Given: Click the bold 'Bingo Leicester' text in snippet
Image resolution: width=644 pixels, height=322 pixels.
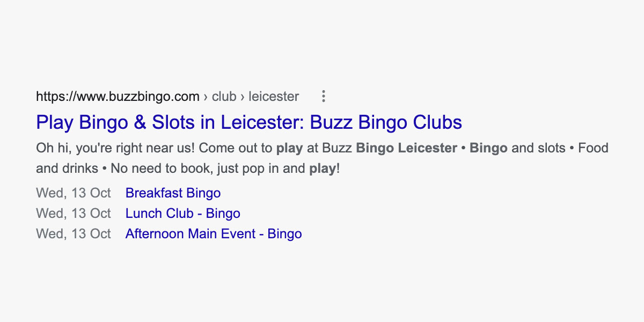Looking at the screenshot, I should tap(406, 148).
